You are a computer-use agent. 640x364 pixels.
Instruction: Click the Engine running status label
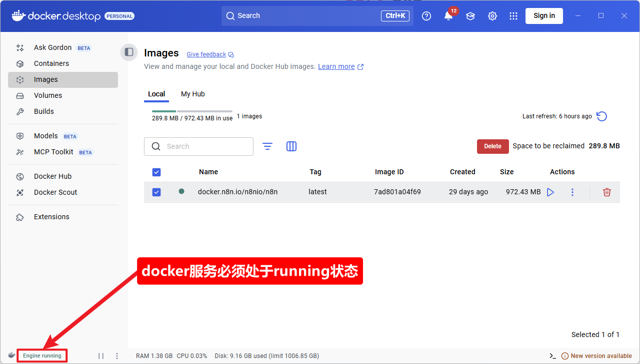42,356
